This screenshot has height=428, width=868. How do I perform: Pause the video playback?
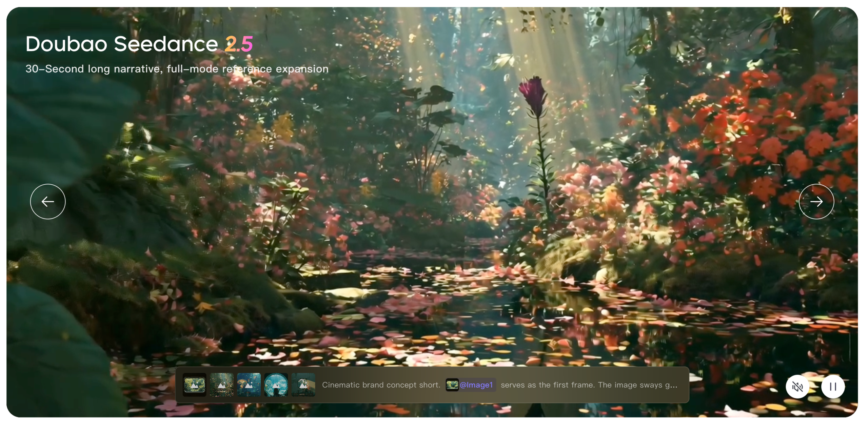[x=832, y=386]
